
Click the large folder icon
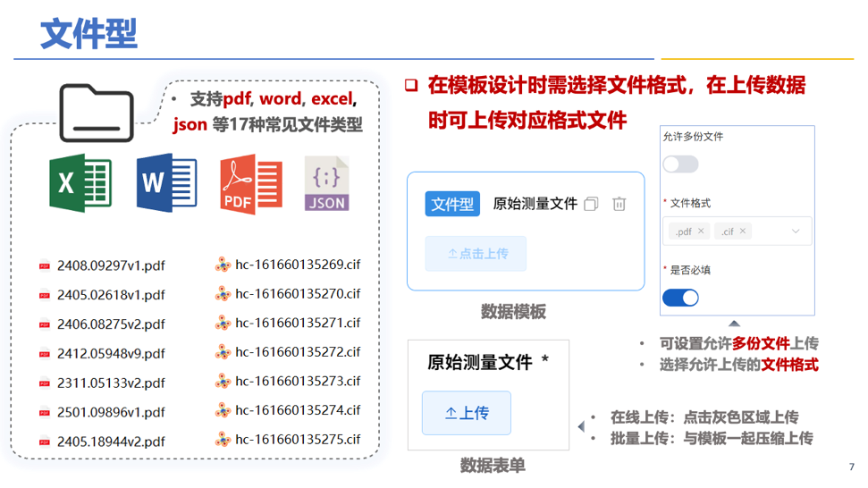coord(96,114)
